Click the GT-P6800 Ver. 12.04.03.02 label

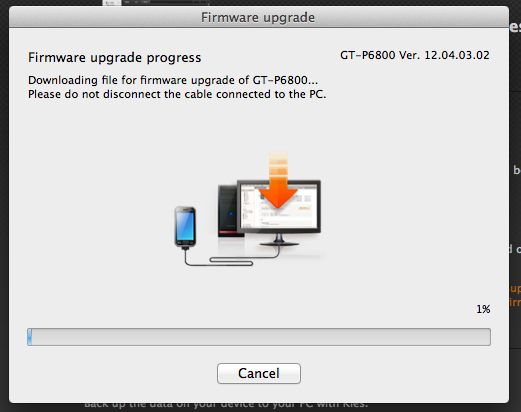415,55
